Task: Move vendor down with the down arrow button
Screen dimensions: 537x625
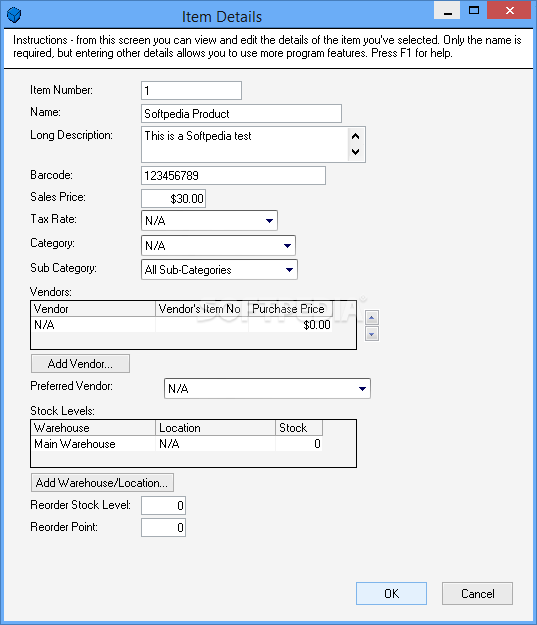Action: (372, 334)
